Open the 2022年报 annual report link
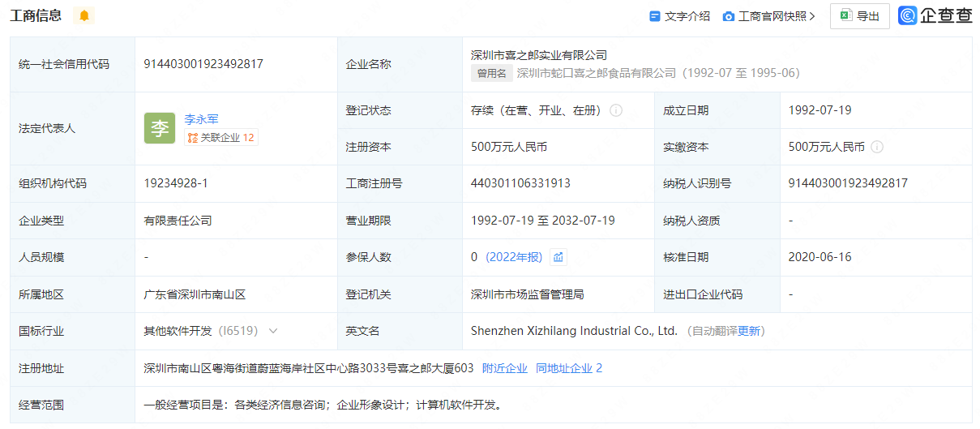The image size is (980, 429). pyautogui.click(x=514, y=257)
